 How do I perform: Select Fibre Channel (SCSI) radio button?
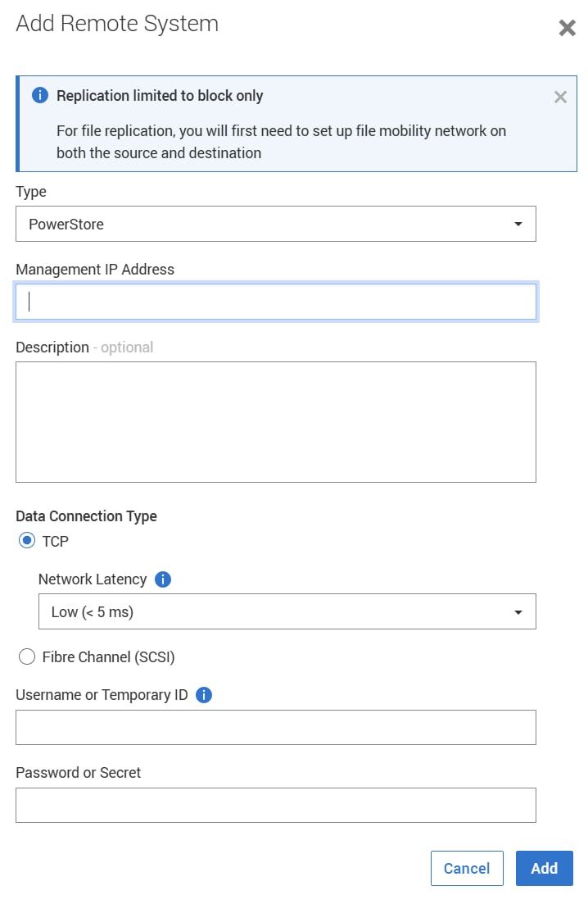[x=27, y=656]
